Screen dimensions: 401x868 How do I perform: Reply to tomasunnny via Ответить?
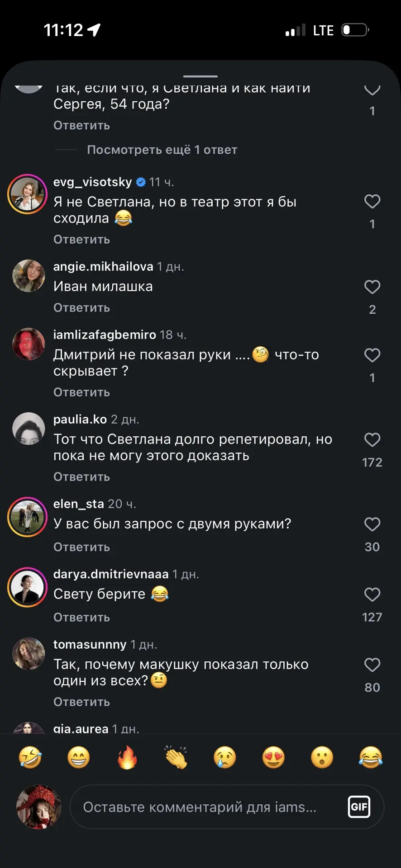[x=82, y=702]
